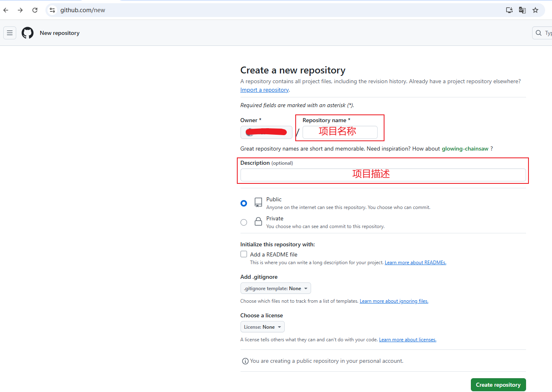
Task: Click the install app icon in address bar
Action: [509, 10]
